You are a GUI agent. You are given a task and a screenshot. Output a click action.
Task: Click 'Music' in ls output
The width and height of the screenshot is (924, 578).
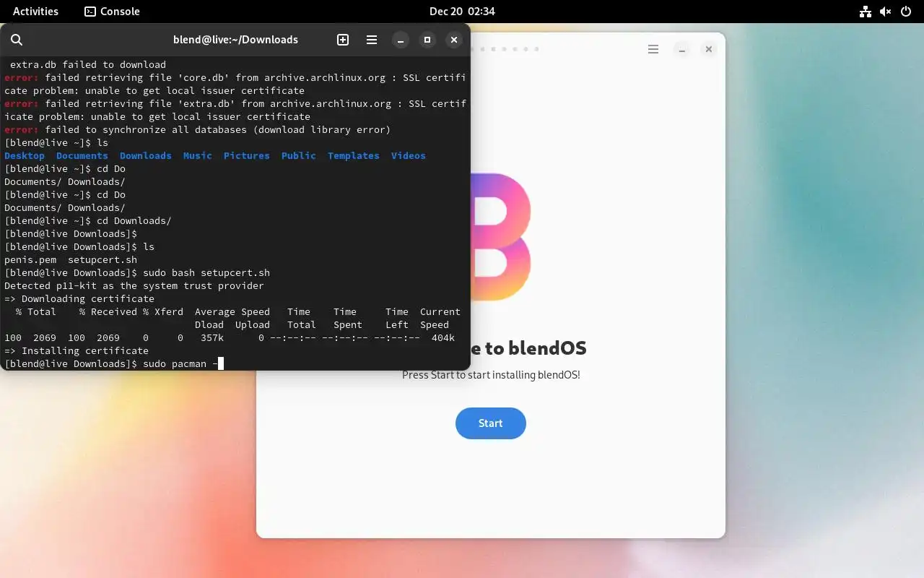(198, 155)
